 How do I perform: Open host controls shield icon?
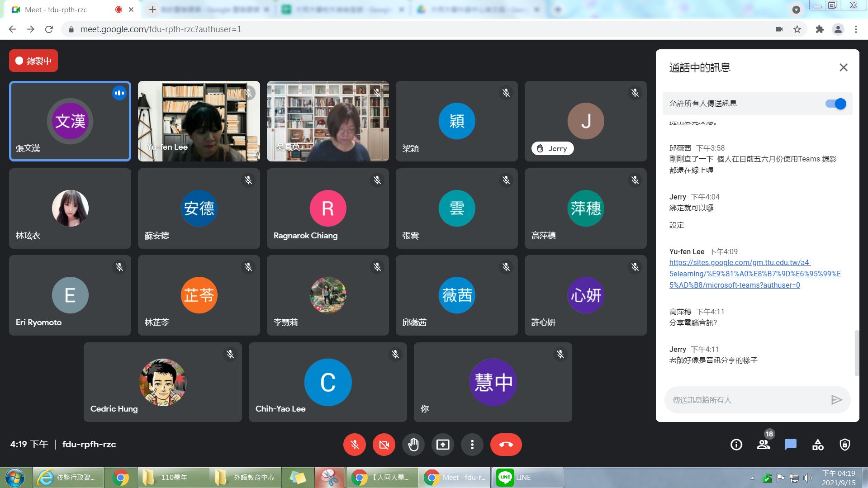844,445
